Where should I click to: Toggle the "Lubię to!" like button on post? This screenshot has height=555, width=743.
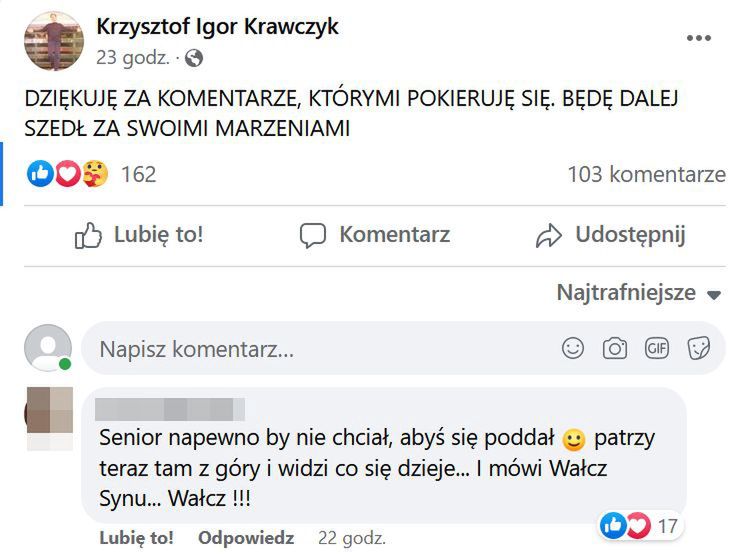140,235
